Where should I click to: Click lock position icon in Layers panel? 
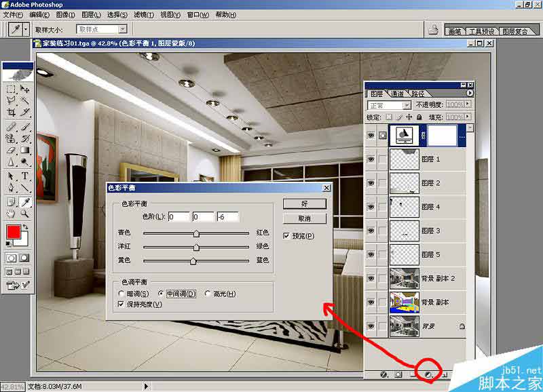[x=409, y=117]
